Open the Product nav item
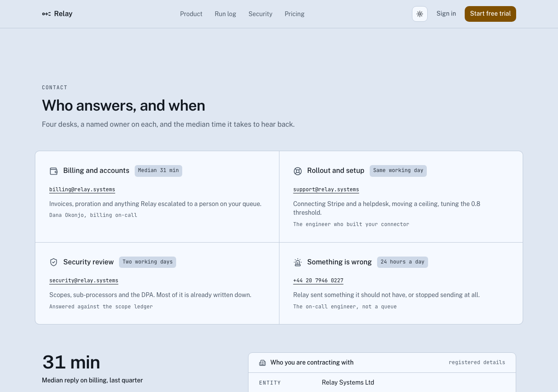This screenshot has width=558, height=392. [191, 14]
